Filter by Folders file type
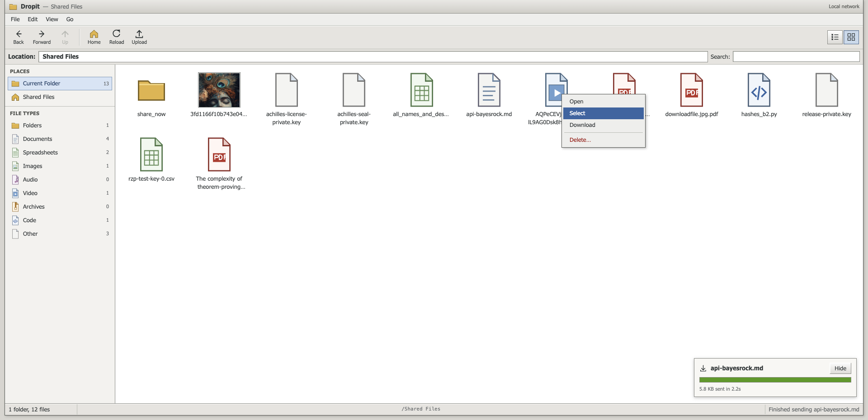Image resolution: width=868 pixels, height=420 pixels. [60, 126]
